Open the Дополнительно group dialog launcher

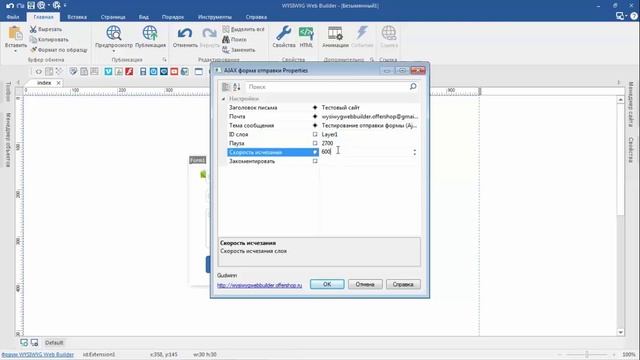[x=372, y=60]
